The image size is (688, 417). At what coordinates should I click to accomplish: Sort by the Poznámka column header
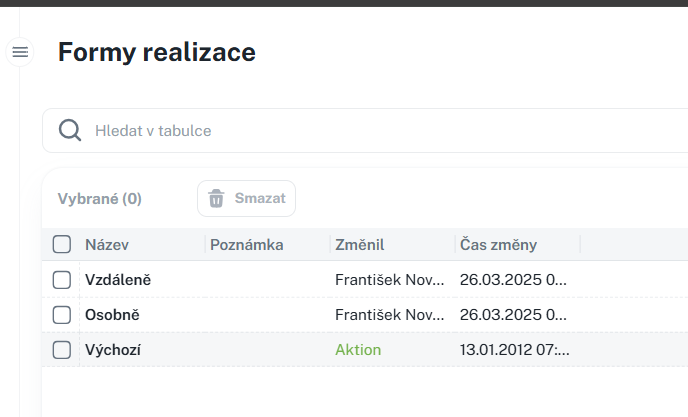[247, 244]
